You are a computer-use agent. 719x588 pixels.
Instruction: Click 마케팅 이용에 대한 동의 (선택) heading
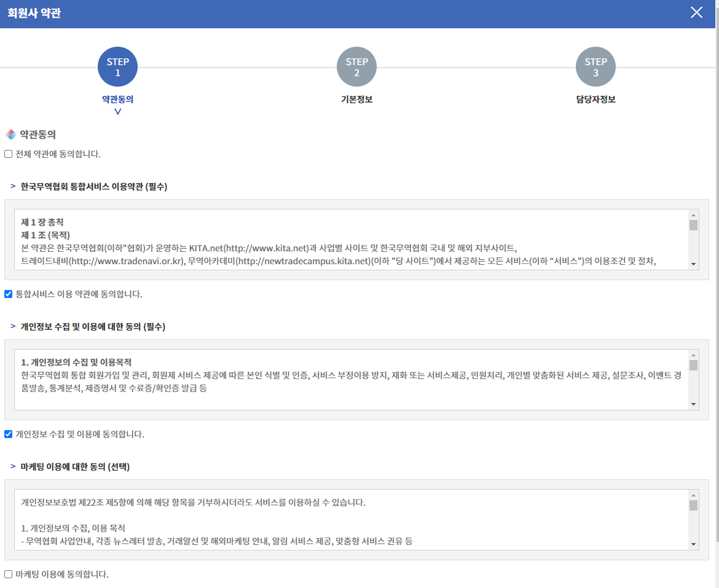(x=75, y=466)
